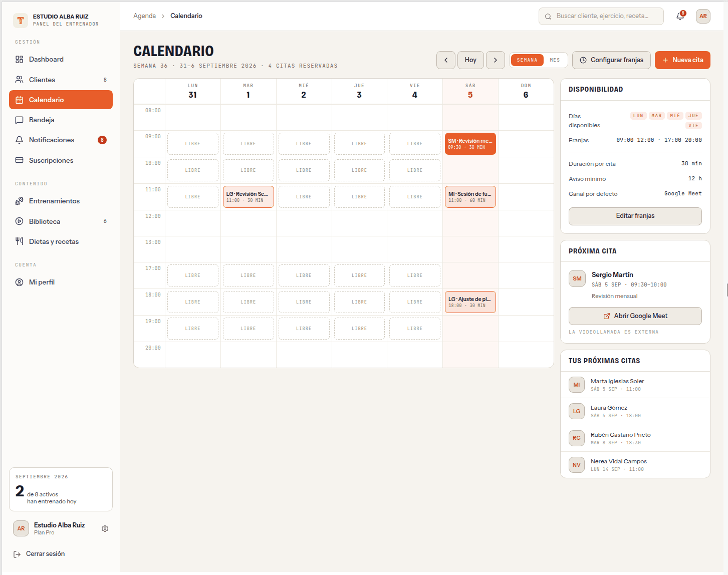The width and height of the screenshot is (728, 575).
Task: Click the Estudio Alba Ruiz logo icon
Action: pos(21,20)
